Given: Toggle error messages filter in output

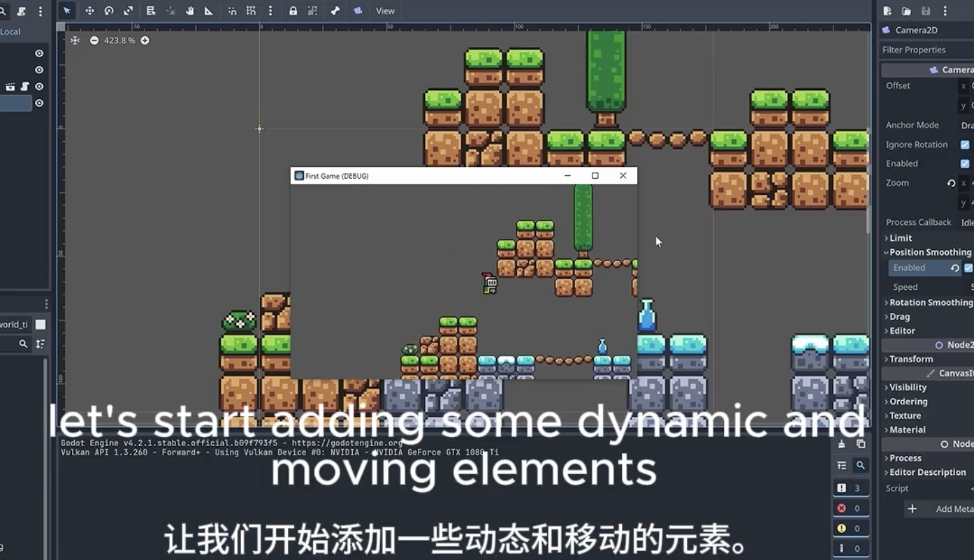Looking at the screenshot, I should [851, 508].
